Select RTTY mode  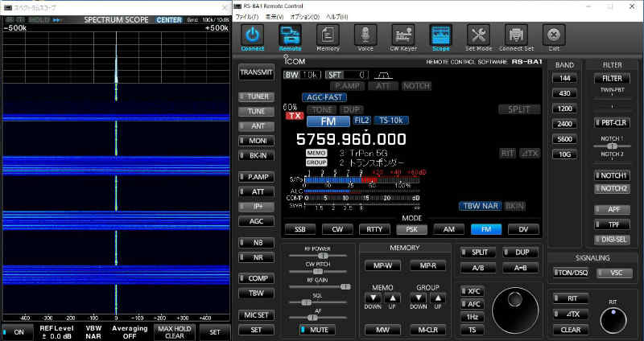[374, 229]
